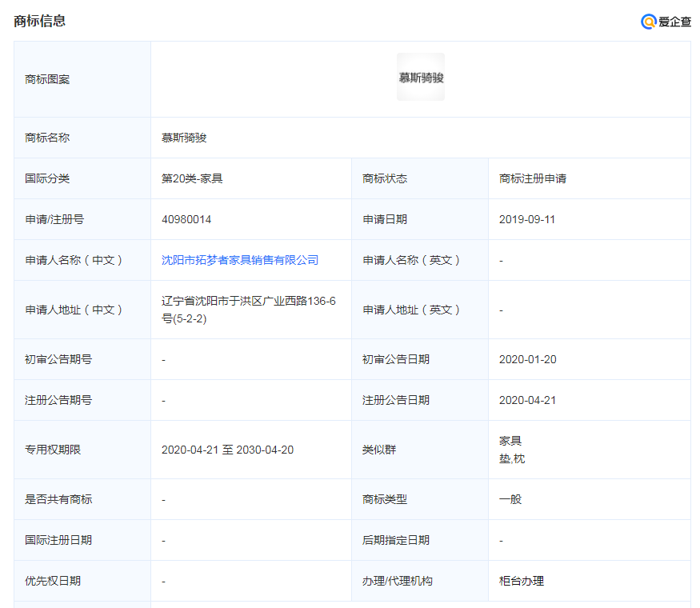Click the 初审公告日期 label
This screenshot has width=700, height=608.
(396, 359)
